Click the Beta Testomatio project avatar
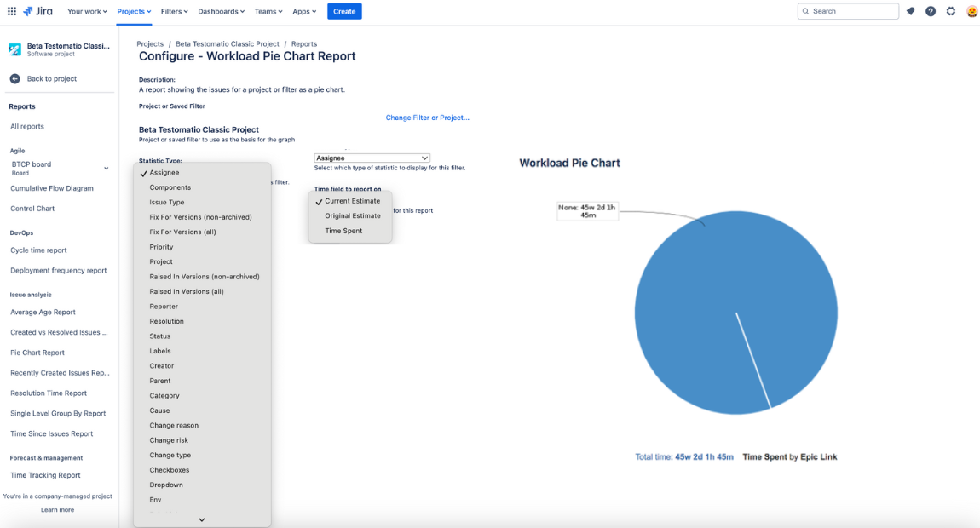This screenshot has height=528, width=980. (15, 49)
